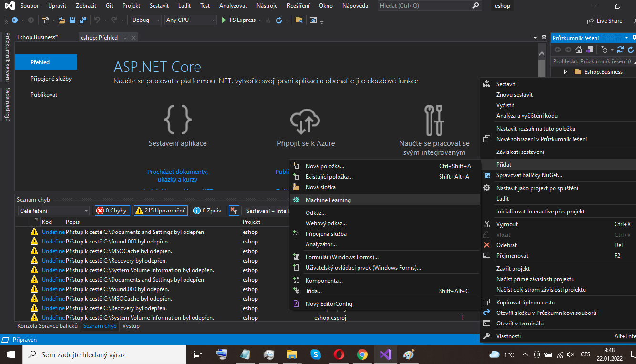Switch views icon in Solution Explorer toolbar
The height and width of the screenshot is (364, 636).
[590, 50]
